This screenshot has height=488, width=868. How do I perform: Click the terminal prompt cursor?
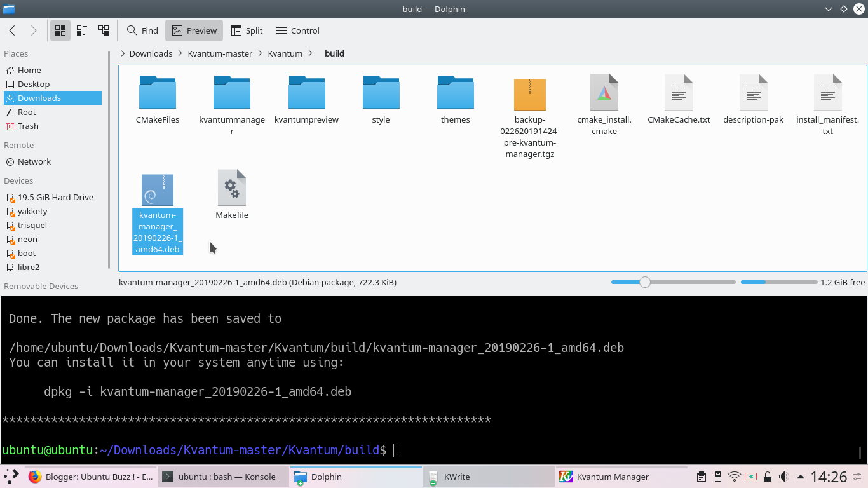point(397,451)
